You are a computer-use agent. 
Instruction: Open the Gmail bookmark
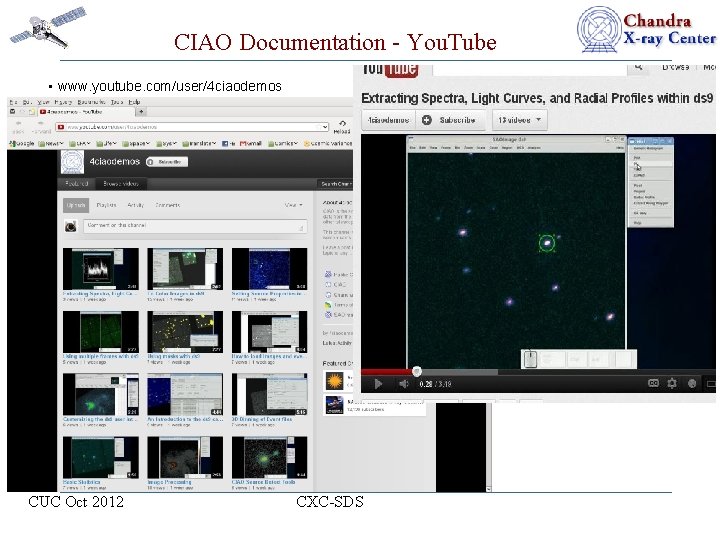[x=251, y=143]
